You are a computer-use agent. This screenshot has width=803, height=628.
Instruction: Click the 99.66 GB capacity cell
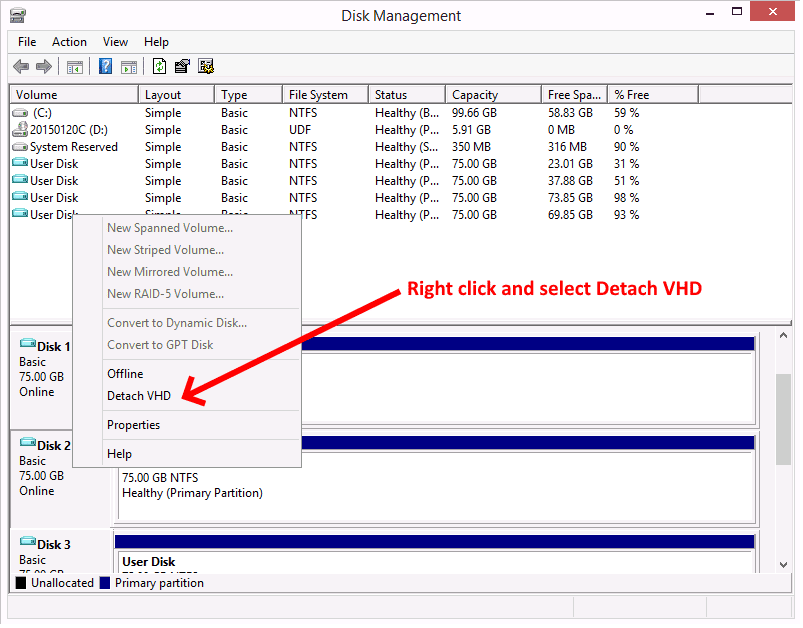[x=475, y=113]
